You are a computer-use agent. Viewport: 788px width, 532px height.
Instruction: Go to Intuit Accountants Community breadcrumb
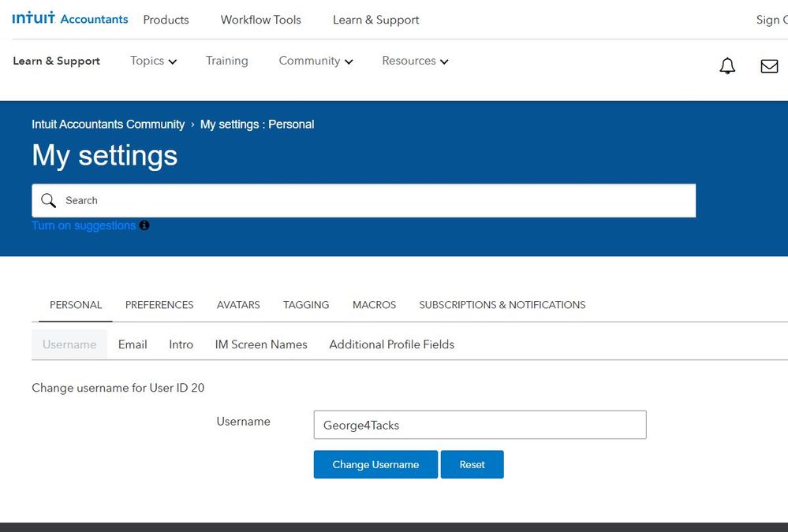[x=108, y=125]
